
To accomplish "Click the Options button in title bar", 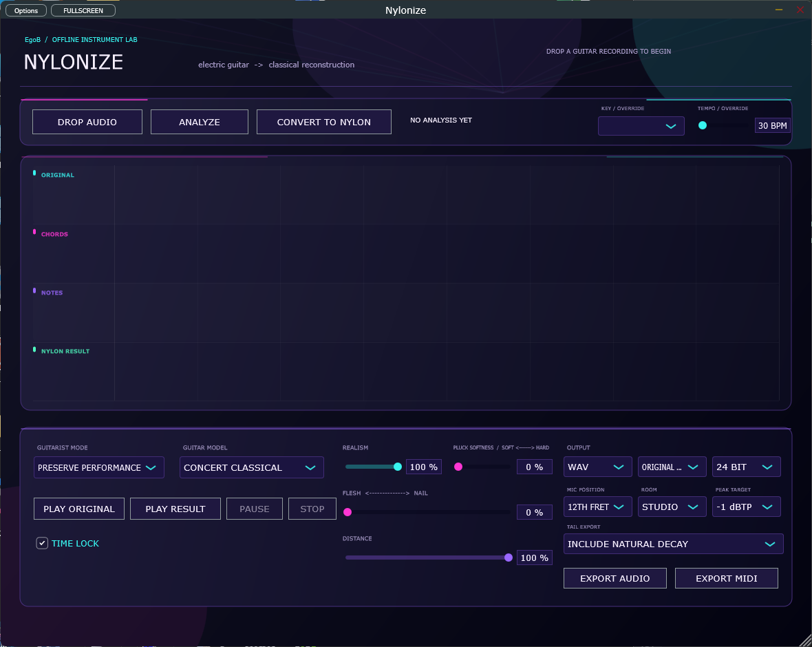I will tap(26, 10).
